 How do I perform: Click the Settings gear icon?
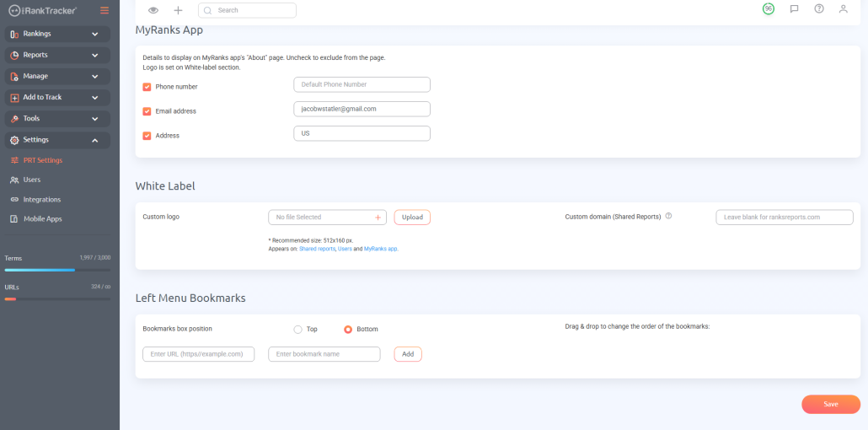[15, 140]
